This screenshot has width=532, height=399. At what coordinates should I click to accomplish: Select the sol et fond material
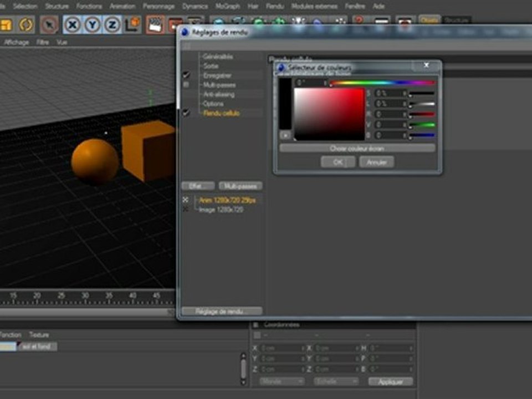[x=37, y=346]
